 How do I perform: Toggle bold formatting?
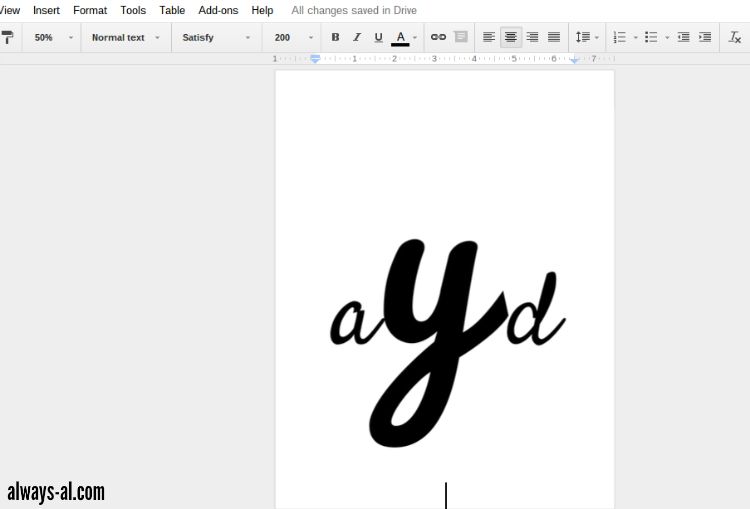coord(335,37)
